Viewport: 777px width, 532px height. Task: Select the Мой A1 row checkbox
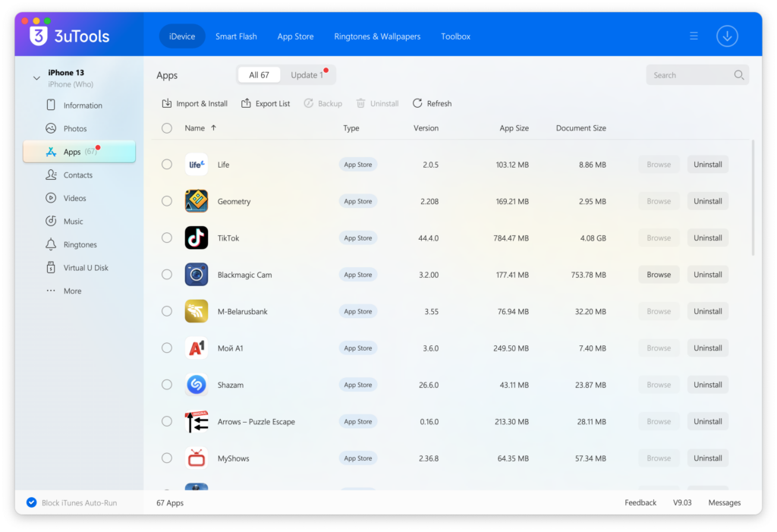point(167,348)
